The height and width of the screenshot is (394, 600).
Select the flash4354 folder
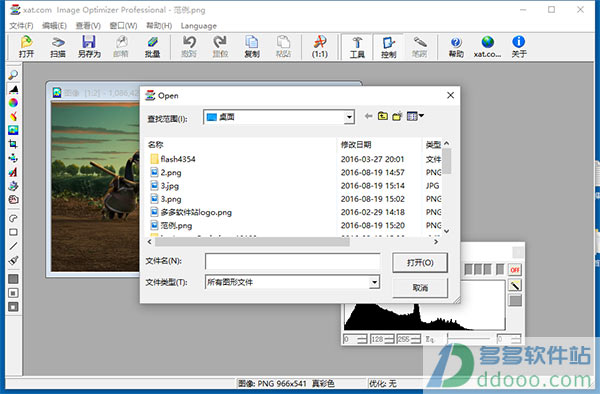pos(173,159)
